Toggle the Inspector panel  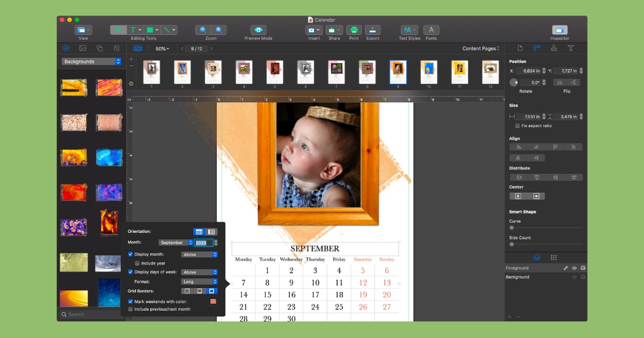coord(560,30)
